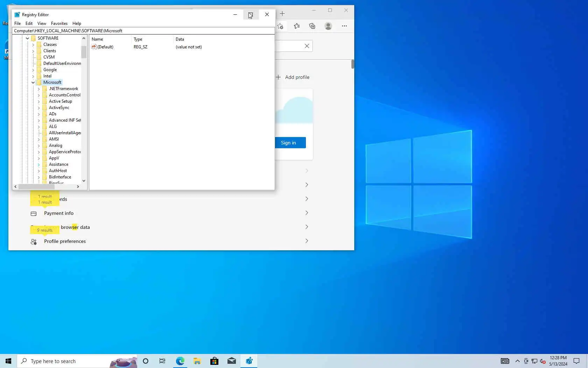The image size is (588, 368).
Task: Open Edge's Settings and more menu
Action: (344, 26)
